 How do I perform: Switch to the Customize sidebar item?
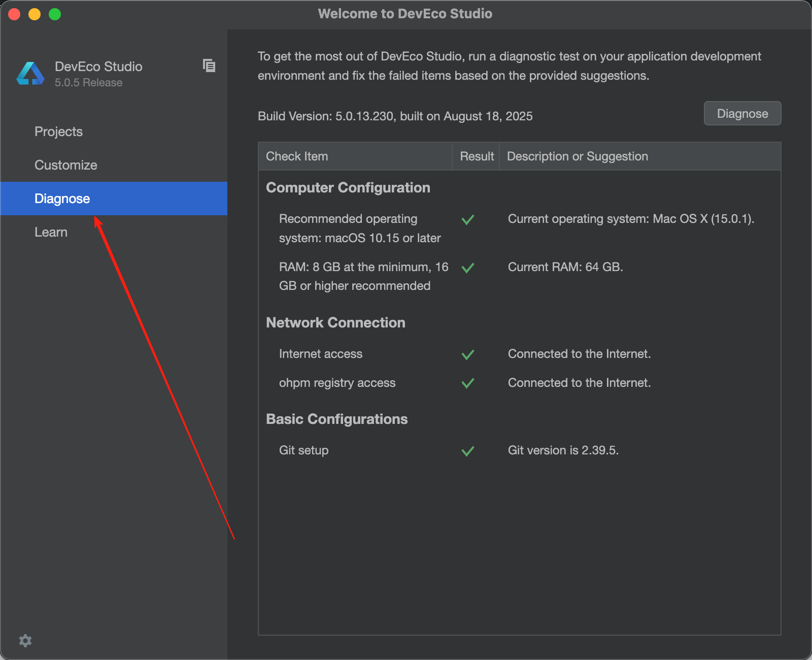click(x=65, y=165)
